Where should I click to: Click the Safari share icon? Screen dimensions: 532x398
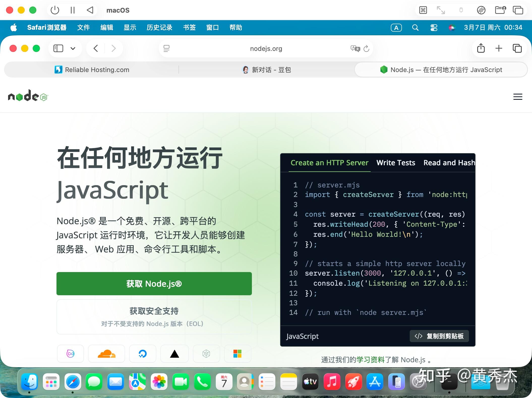point(481,48)
